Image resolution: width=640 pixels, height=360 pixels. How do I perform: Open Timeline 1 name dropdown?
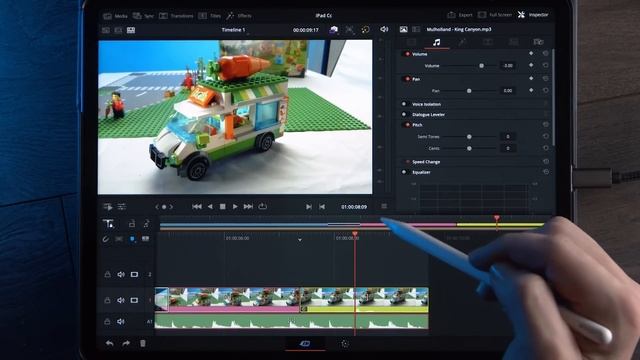[234, 30]
